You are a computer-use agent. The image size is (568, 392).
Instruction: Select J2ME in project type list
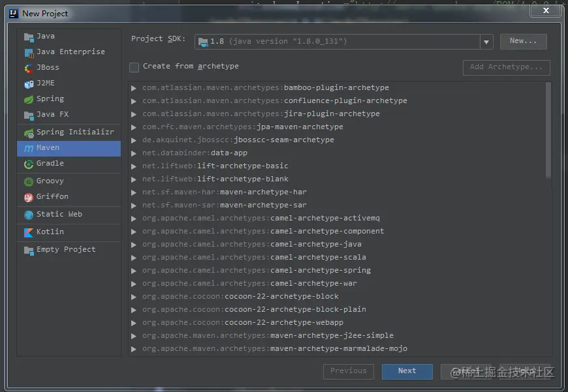tap(69, 83)
